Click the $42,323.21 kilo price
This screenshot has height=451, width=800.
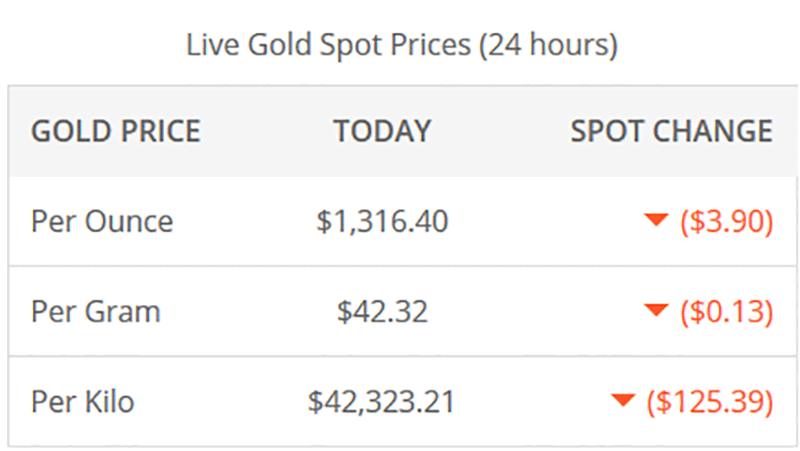tap(382, 402)
